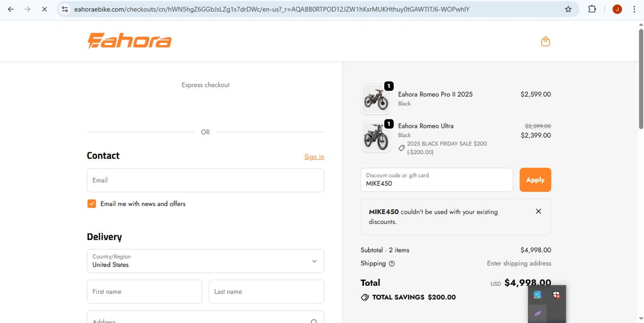This screenshot has width=644, height=323.
Task: Click the scrollbar down arrow
Action: (641, 319)
